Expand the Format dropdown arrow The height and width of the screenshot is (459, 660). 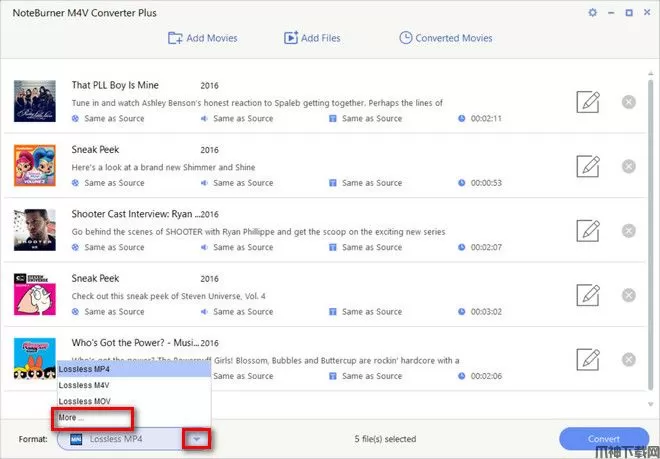(197, 439)
